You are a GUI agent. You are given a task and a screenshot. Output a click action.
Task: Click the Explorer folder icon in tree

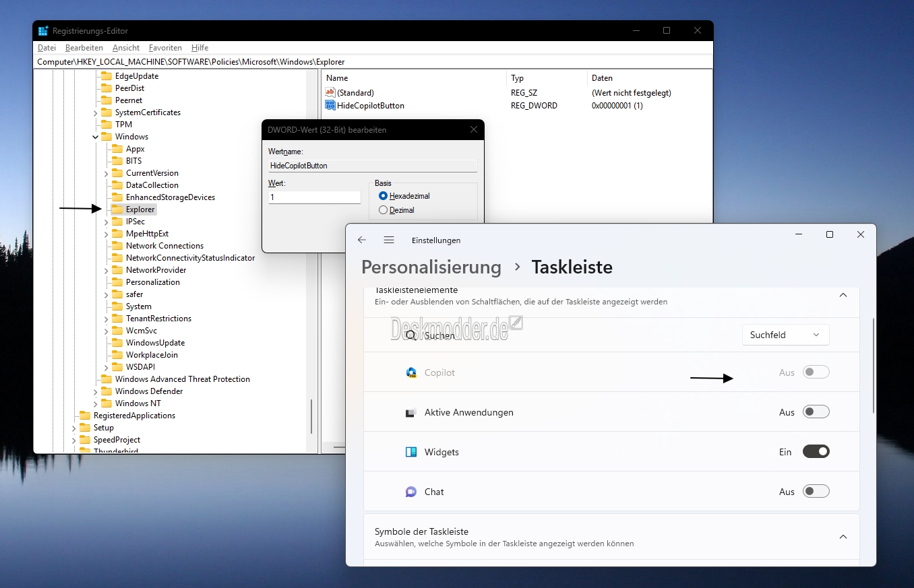[x=117, y=209]
